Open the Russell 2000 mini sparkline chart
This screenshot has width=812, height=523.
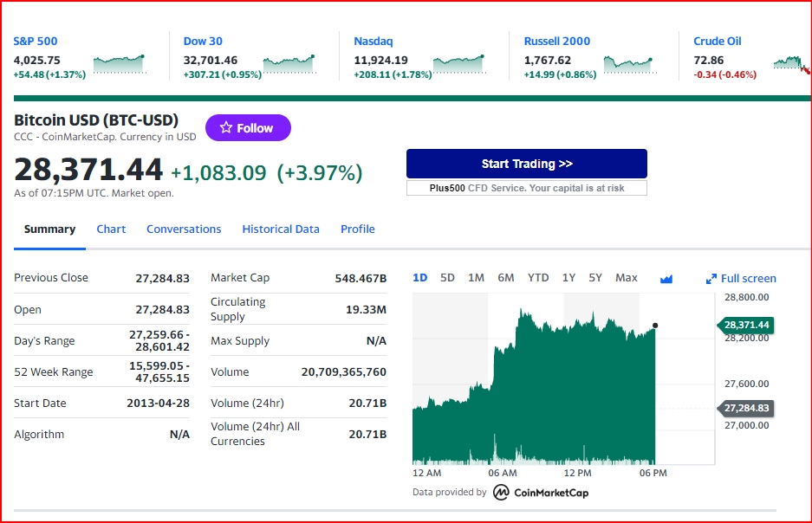(x=630, y=64)
